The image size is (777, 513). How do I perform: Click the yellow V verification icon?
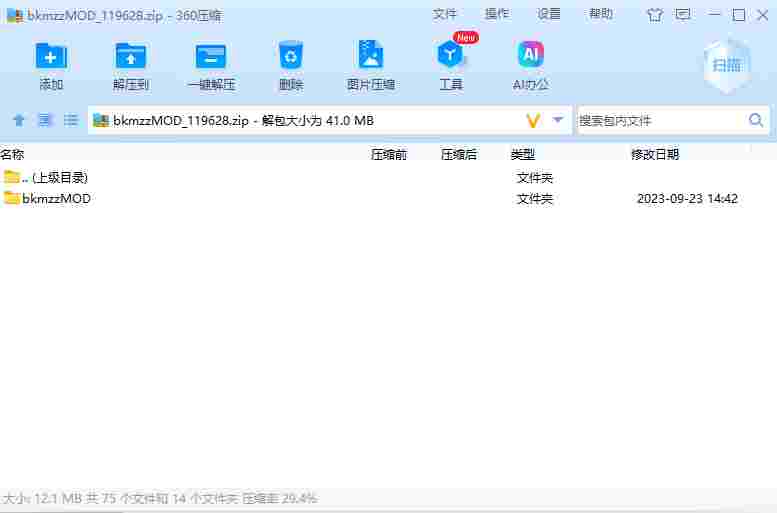[x=533, y=120]
